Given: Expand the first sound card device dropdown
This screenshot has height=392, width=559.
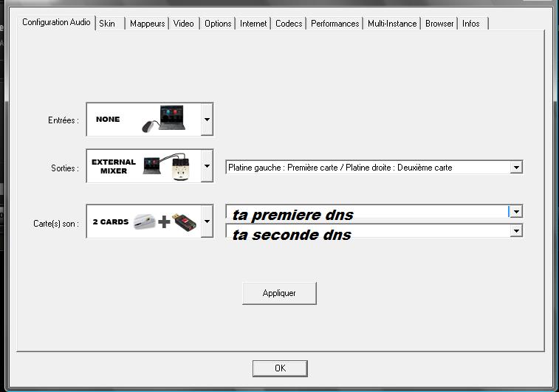Looking at the screenshot, I should click(x=516, y=212).
